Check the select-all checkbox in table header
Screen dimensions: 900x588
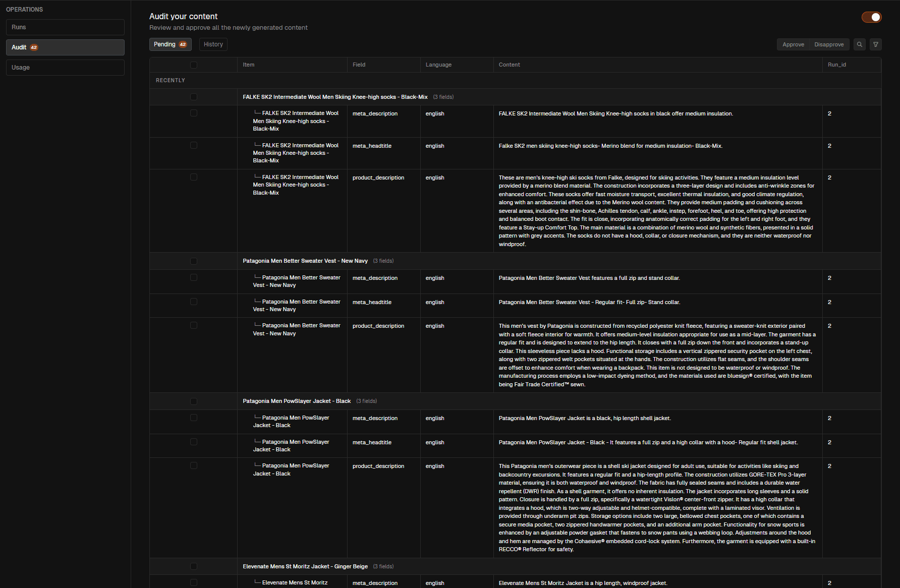coord(194,65)
